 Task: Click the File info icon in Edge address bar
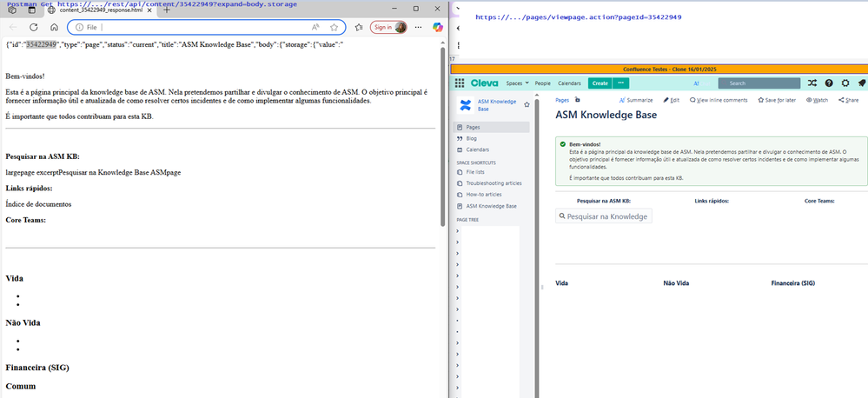pyautogui.click(x=79, y=27)
